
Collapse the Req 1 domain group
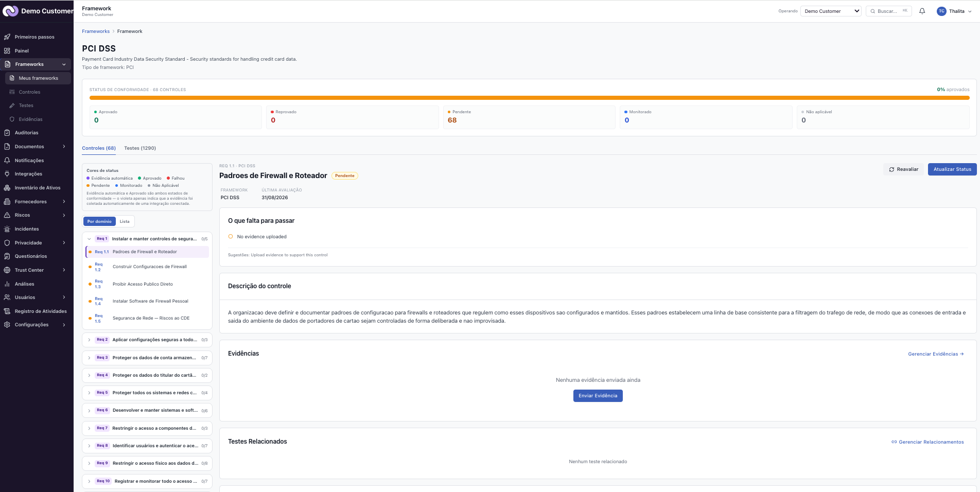(x=89, y=239)
